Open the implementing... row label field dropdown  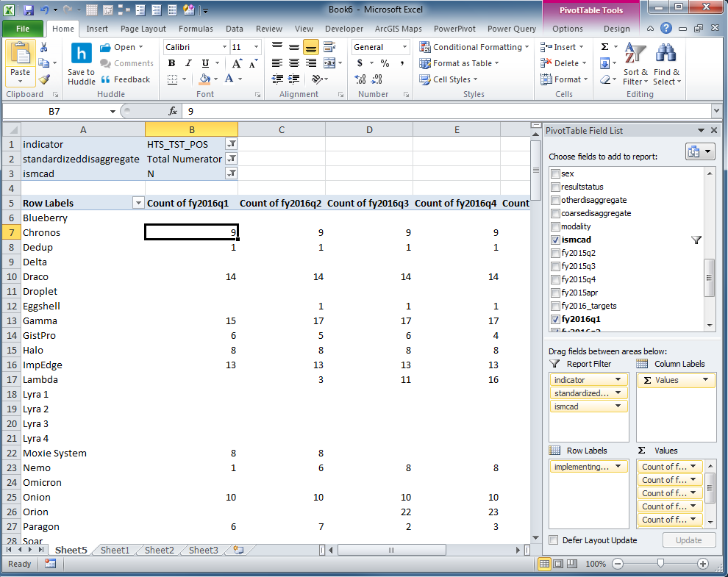tap(618, 466)
